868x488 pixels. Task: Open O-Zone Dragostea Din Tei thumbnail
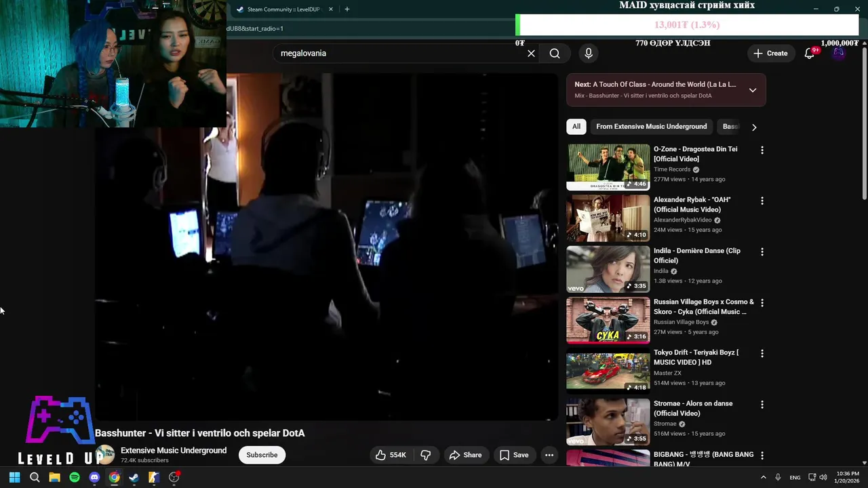coord(608,167)
